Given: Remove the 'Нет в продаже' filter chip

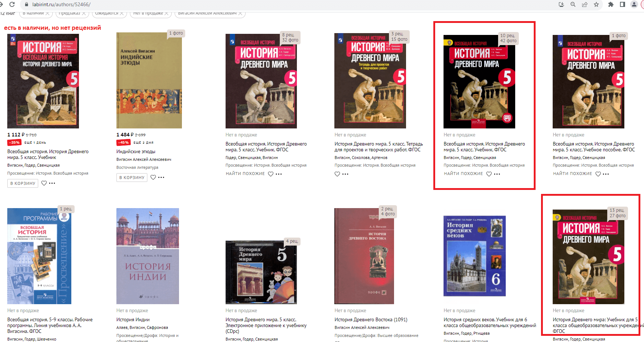Looking at the screenshot, I should 166,13.
